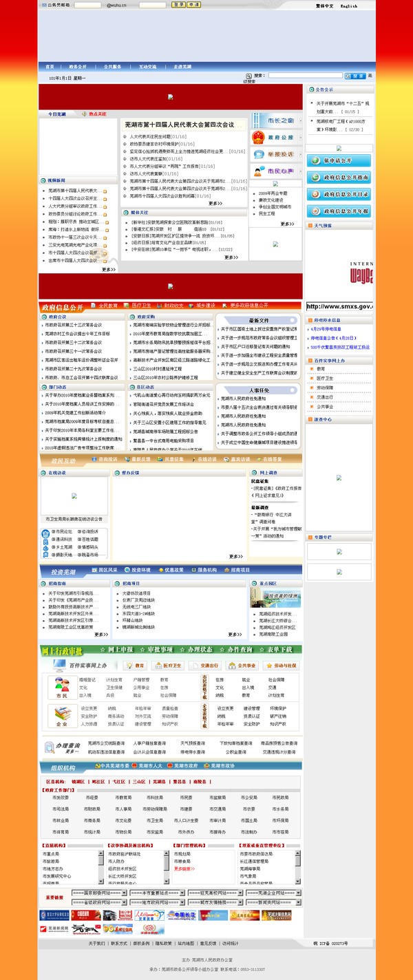Viewport: 413px width, 980px height.
Task: Click the blue 搜索 button
Action: tap(355, 76)
